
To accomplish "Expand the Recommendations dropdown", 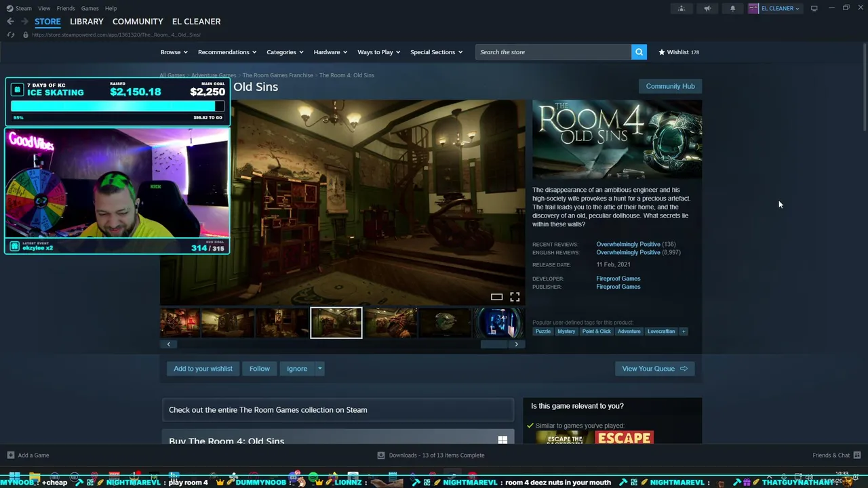I will click(x=227, y=52).
